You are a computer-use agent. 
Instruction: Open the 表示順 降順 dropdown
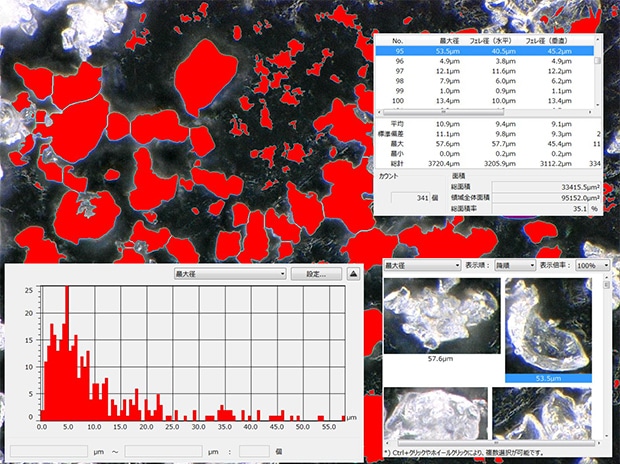tap(515, 265)
